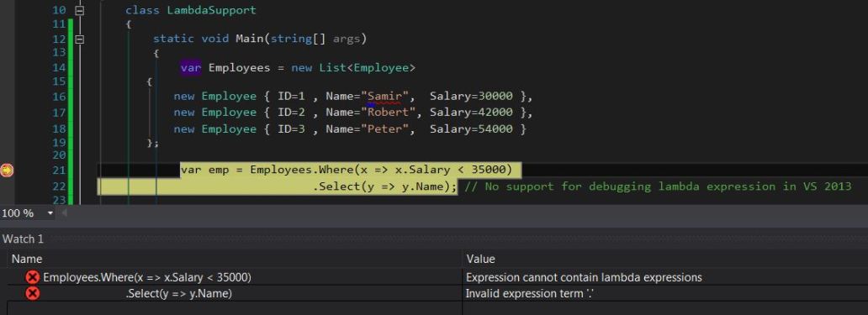Click LambdaSupport class name
Image resolution: width=868 pixels, height=315 pixels.
(211, 10)
